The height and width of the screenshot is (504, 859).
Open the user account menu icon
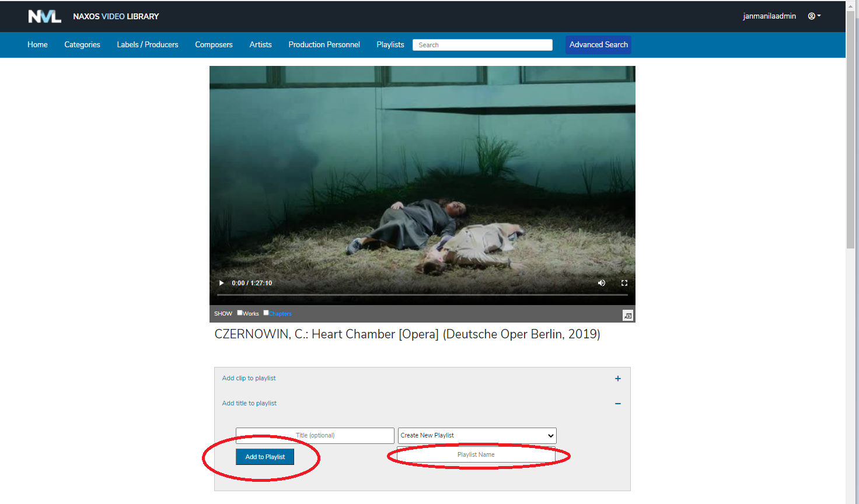[814, 16]
